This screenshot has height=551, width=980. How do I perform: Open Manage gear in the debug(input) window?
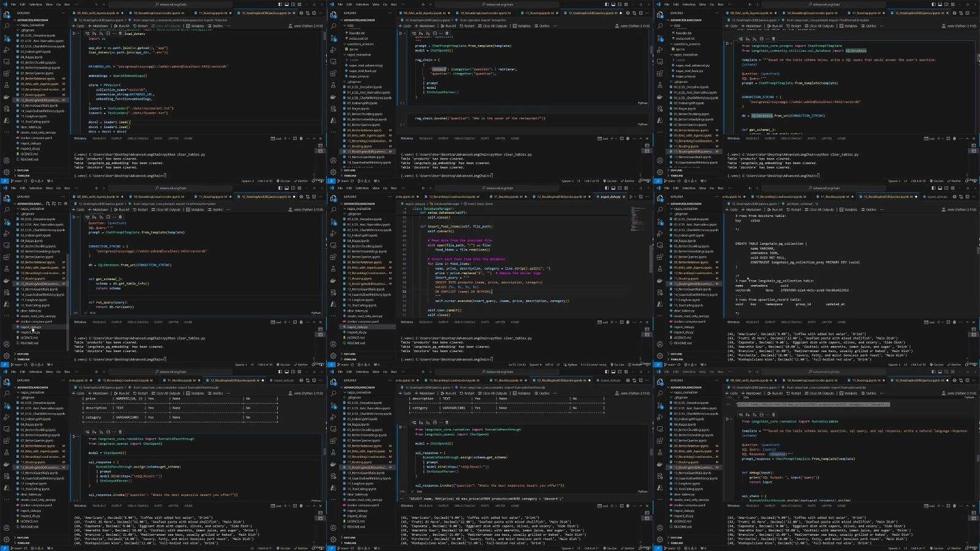pyautogui.click(x=660, y=539)
